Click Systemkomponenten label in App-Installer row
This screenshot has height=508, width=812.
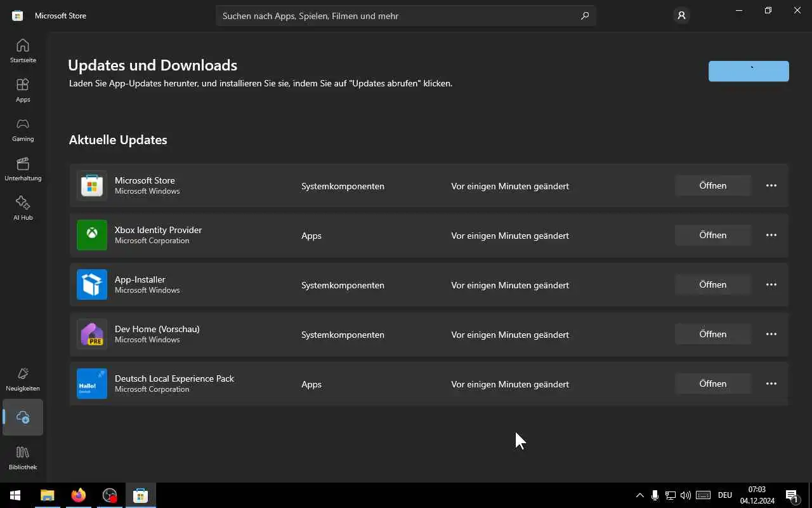(x=343, y=285)
